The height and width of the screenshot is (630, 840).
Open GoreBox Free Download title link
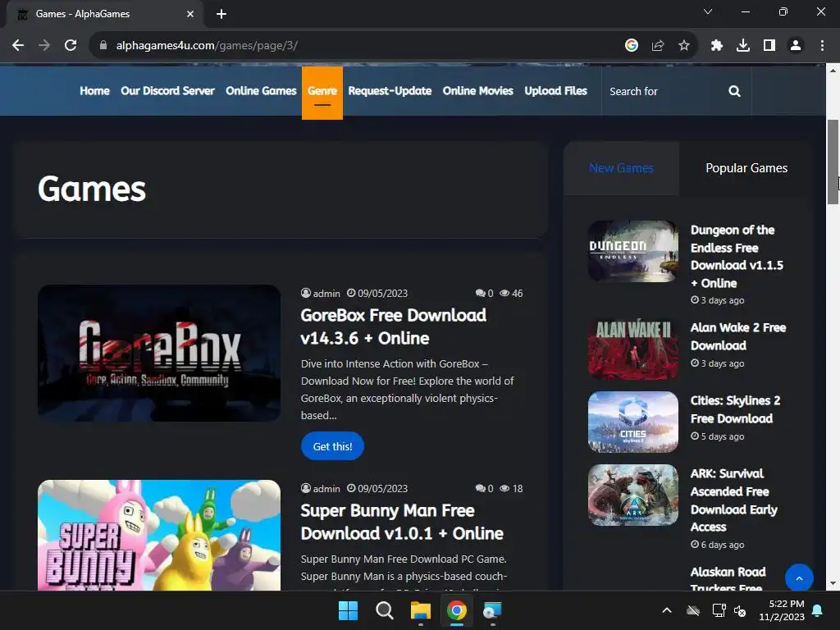394,326
